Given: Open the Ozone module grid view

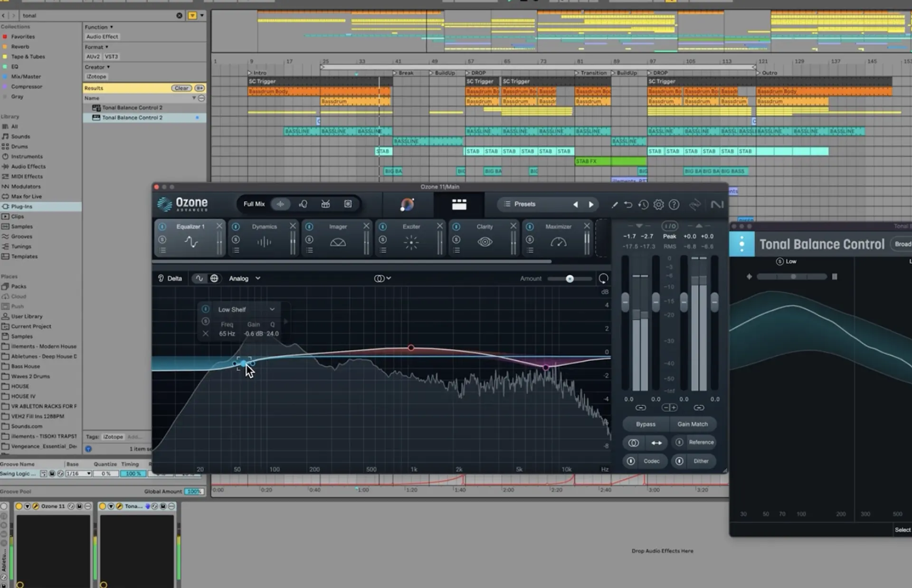Looking at the screenshot, I should tap(459, 204).
